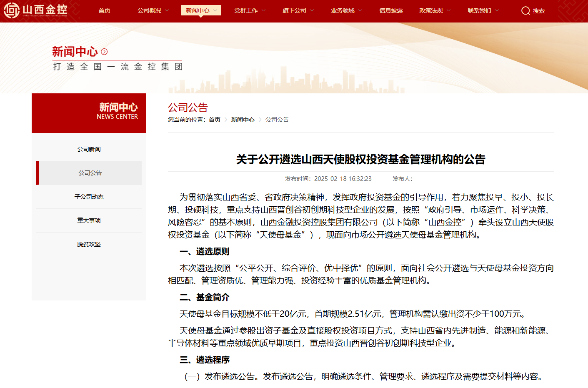Click 新闻中心 link in breadcrumb
This screenshot has height=388, width=588.
tap(243, 120)
